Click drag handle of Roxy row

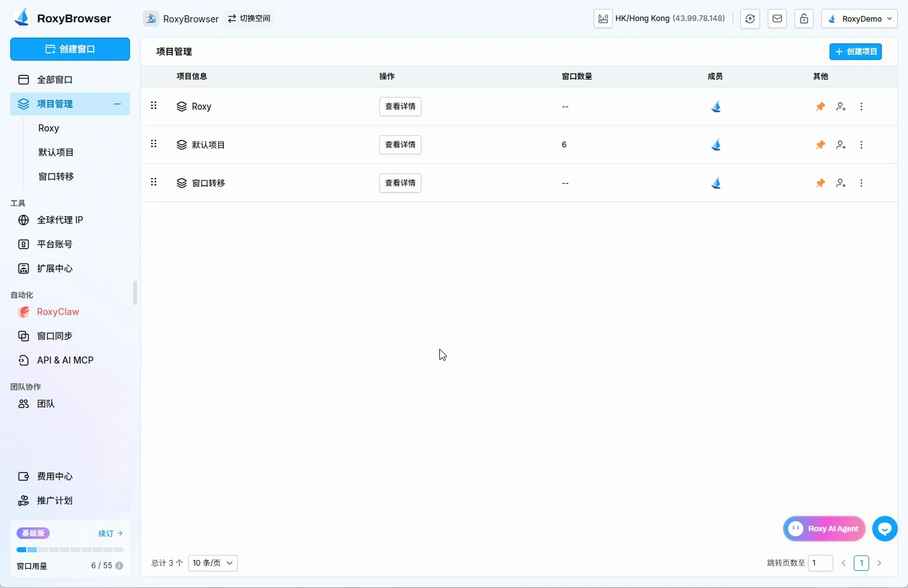point(154,106)
